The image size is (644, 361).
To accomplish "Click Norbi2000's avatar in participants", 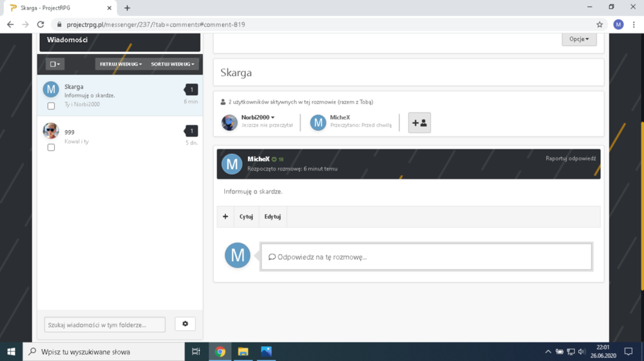I will tap(229, 122).
